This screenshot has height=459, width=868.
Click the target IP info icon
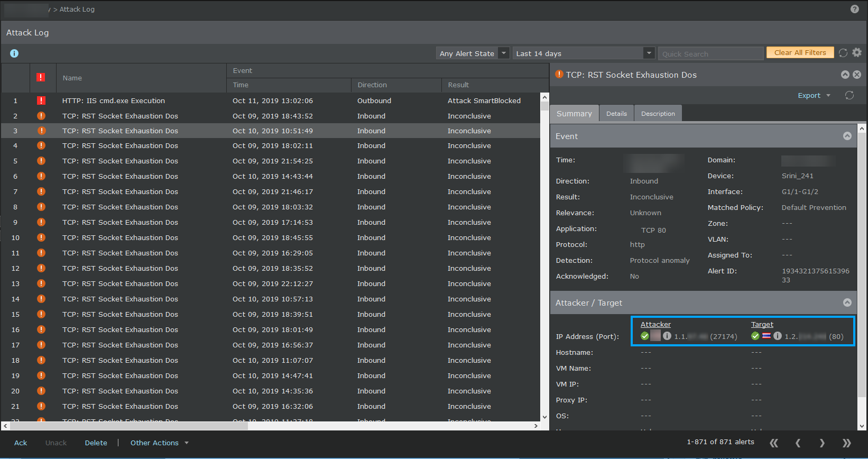778,336
